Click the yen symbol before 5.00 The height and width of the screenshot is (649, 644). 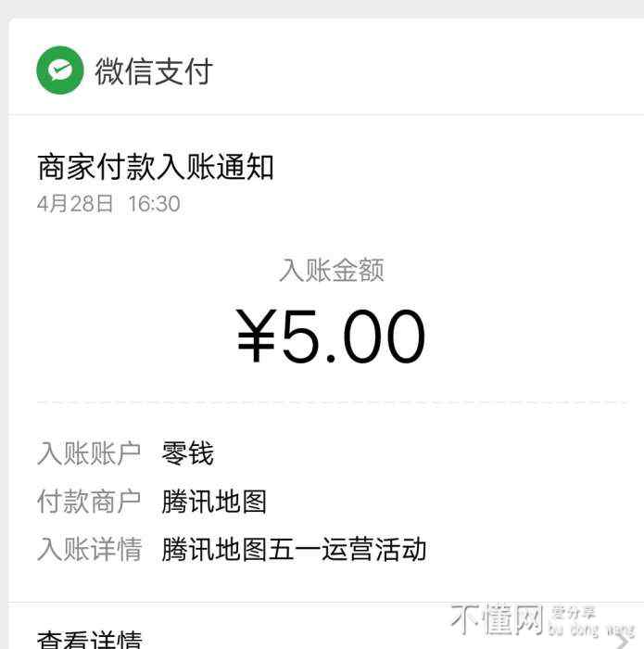coord(257,337)
